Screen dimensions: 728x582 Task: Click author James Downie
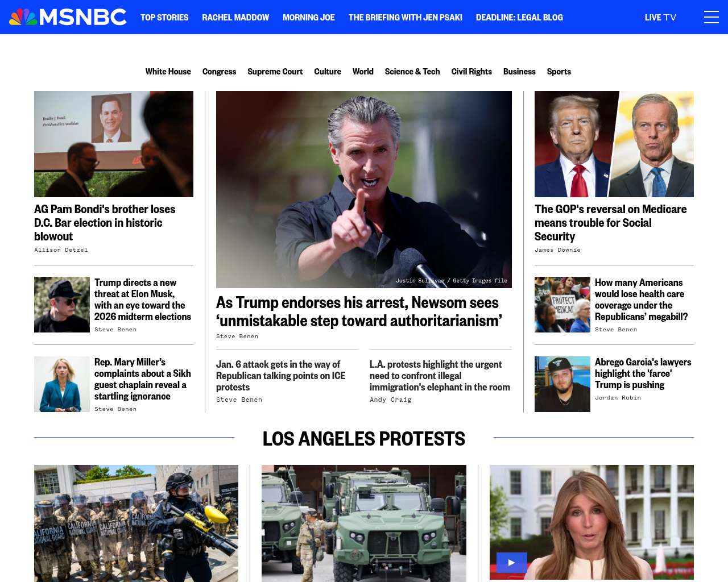[557, 250]
